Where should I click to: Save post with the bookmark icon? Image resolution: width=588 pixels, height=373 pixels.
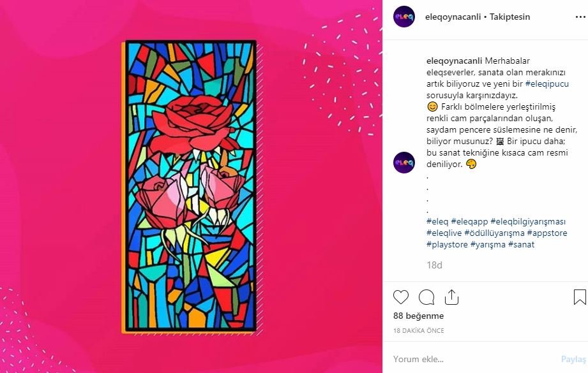(580, 297)
